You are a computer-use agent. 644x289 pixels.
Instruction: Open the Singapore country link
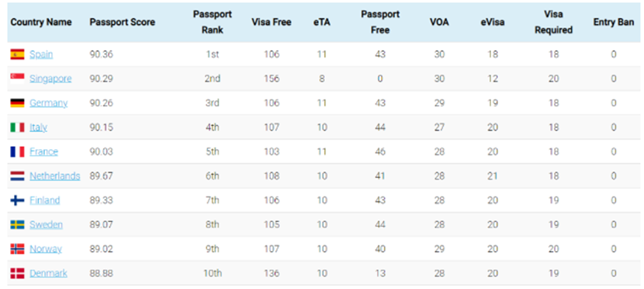pos(50,78)
